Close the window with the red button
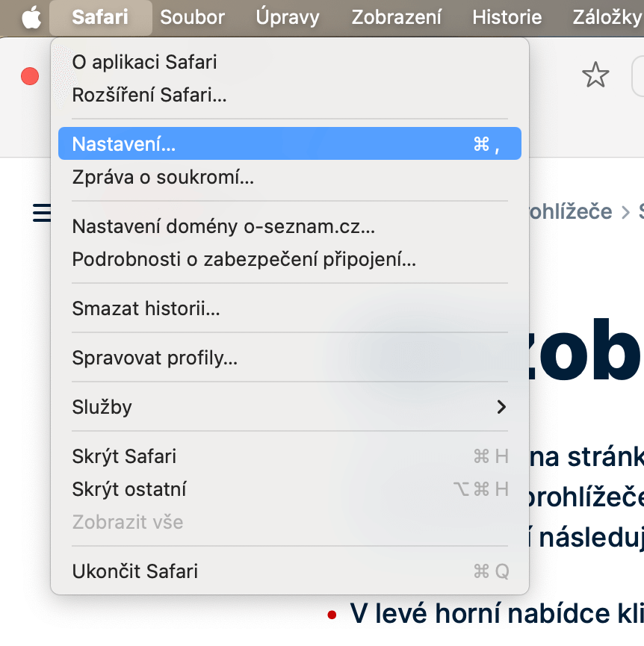This screenshot has width=644, height=646. pos(30,75)
